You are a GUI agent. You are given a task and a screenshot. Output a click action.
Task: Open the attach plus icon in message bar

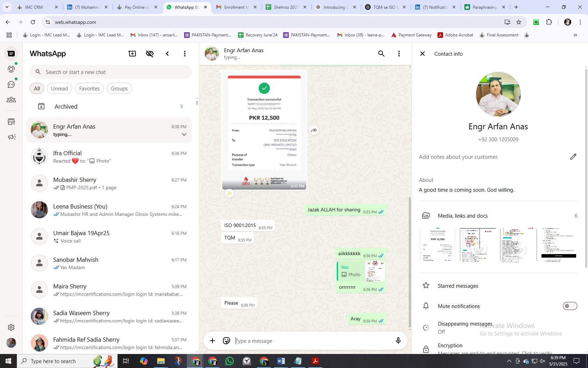tap(212, 341)
